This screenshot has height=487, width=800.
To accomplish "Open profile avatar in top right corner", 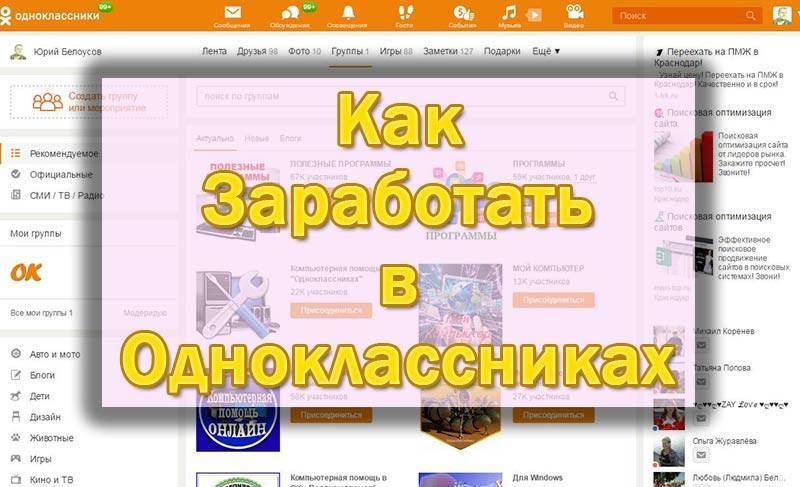I will tap(782, 15).
